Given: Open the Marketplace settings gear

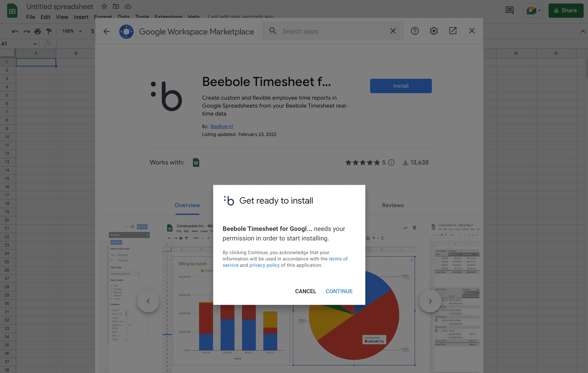Looking at the screenshot, I should (x=434, y=31).
